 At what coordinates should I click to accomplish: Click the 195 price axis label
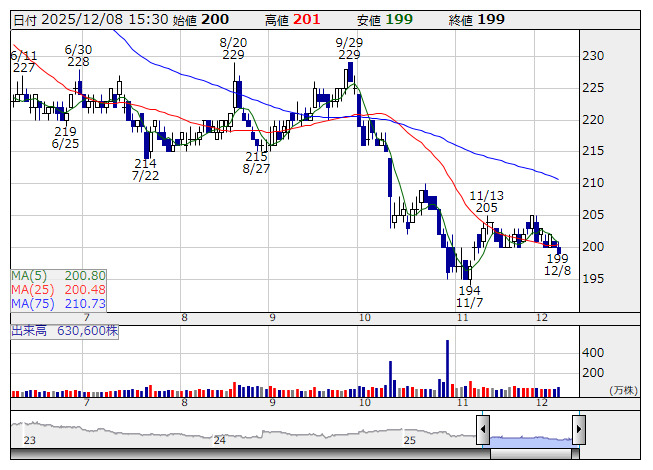593,278
